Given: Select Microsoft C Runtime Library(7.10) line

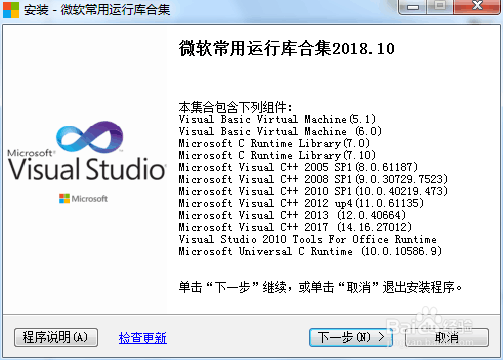Looking at the screenshot, I should pyautogui.click(x=277, y=155).
